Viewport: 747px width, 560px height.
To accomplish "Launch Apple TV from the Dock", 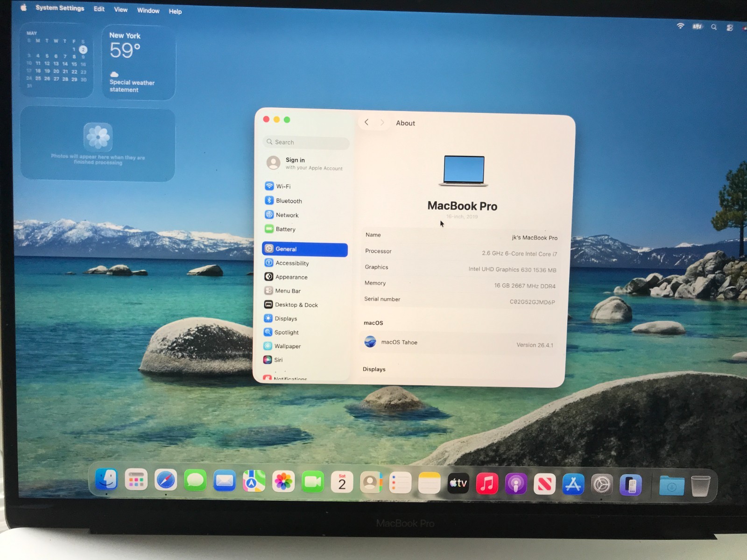I will [x=458, y=483].
